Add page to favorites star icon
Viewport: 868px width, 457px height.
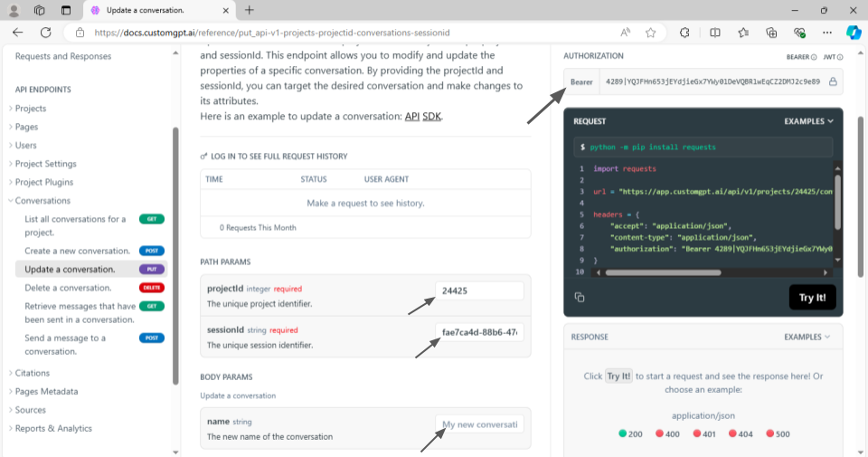click(x=650, y=33)
